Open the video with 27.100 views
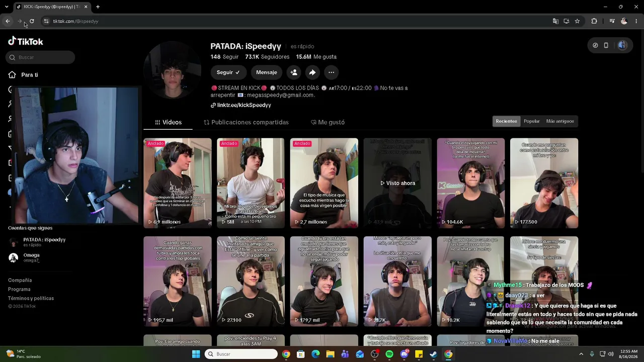This screenshot has height=362, width=644. coord(251,282)
